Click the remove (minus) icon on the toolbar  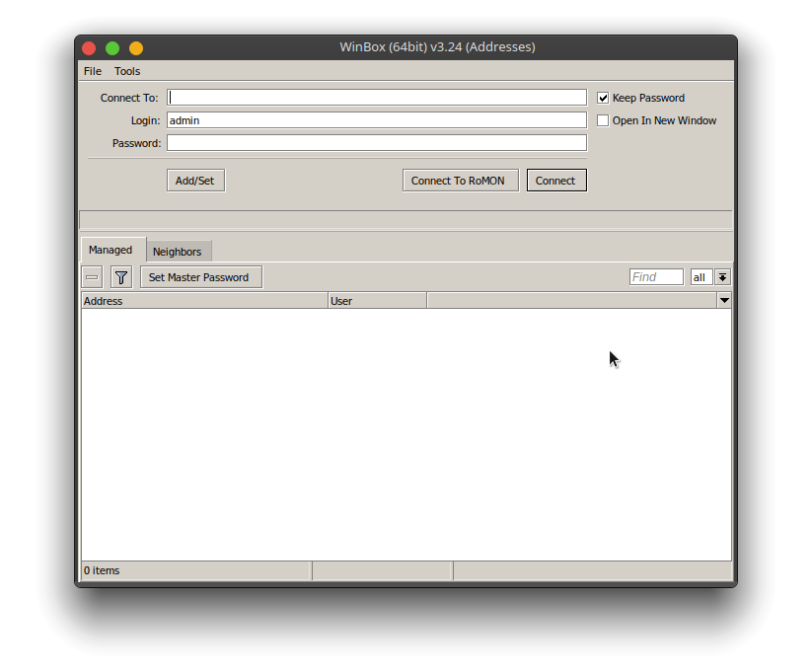92,277
